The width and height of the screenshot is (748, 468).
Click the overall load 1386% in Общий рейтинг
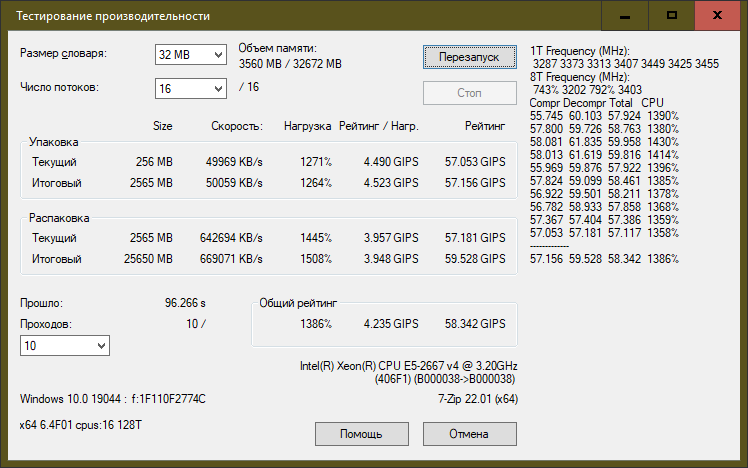(x=316, y=324)
